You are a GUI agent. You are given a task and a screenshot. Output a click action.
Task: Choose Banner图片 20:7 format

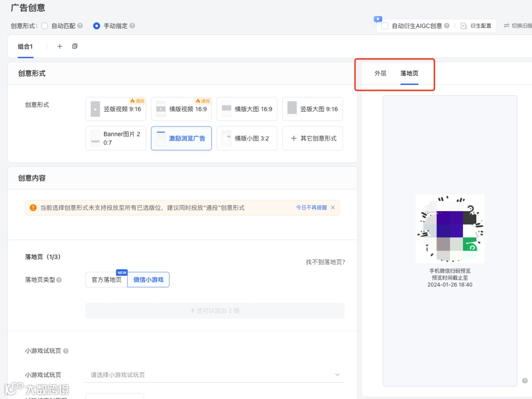pos(116,138)
